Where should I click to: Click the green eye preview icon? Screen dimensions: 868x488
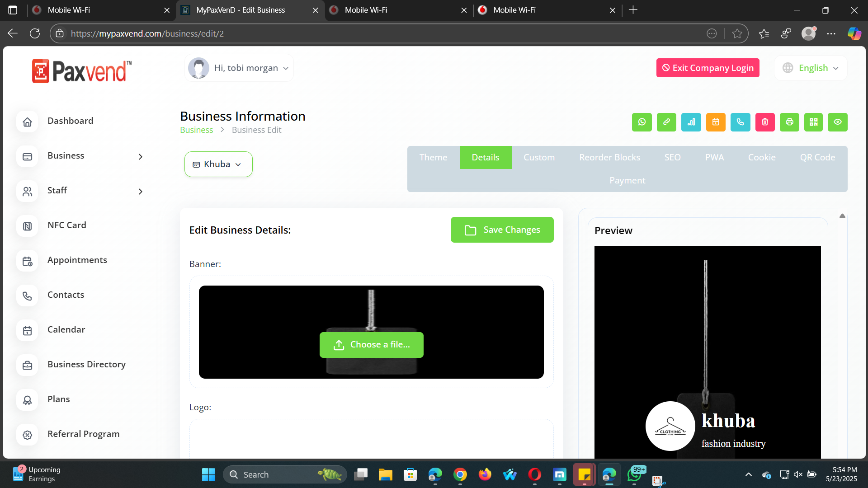point(838,122)
